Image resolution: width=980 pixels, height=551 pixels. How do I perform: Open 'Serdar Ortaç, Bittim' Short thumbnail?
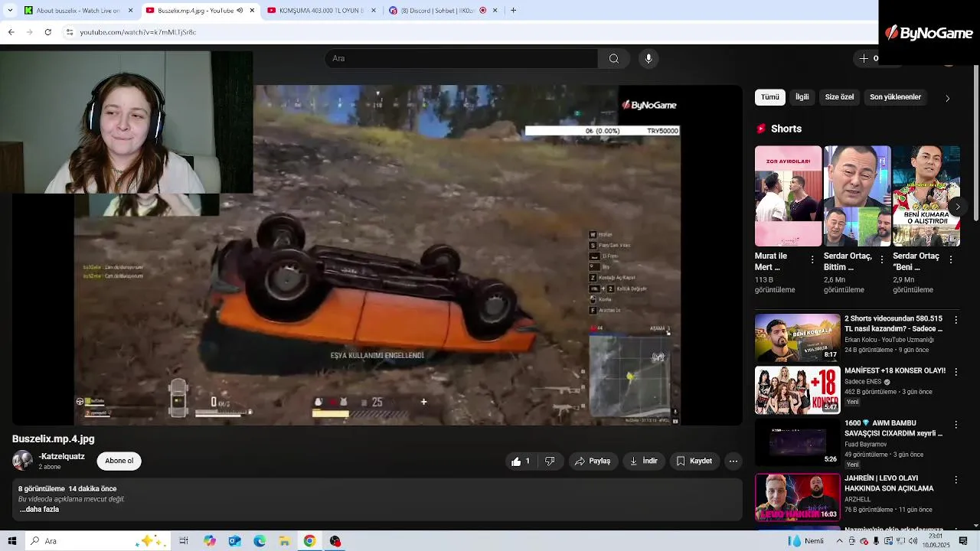point(857,196)
